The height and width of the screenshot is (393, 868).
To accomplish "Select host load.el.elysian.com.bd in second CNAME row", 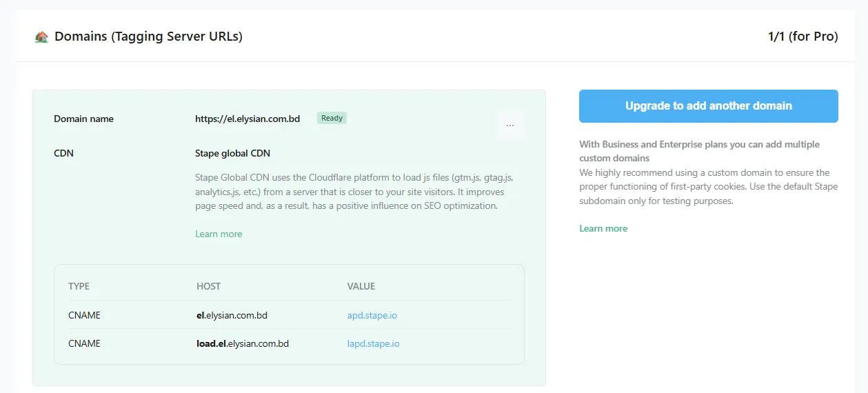I will 243,343.
